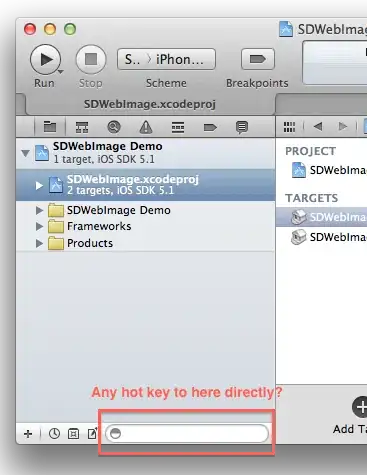Viewport: 367px width, 475px height.
Task: Toggle the Breakpoints button
Action: [258, 59]
